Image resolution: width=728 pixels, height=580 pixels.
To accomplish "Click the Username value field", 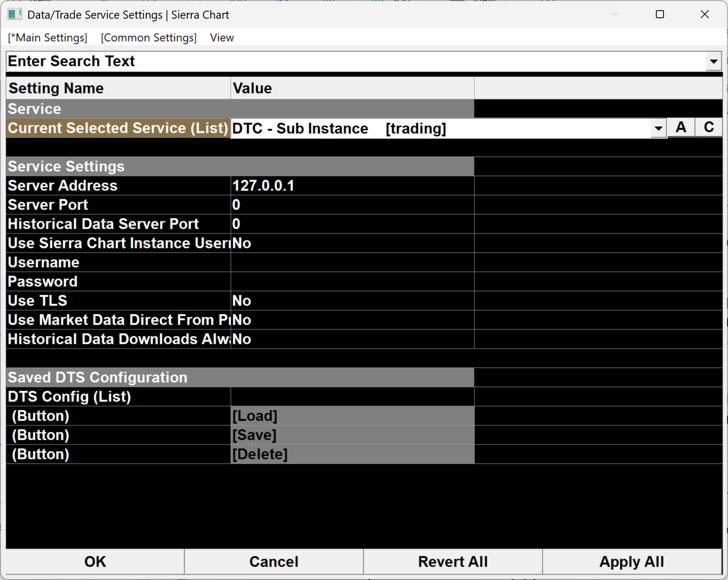I will (353, 262).
